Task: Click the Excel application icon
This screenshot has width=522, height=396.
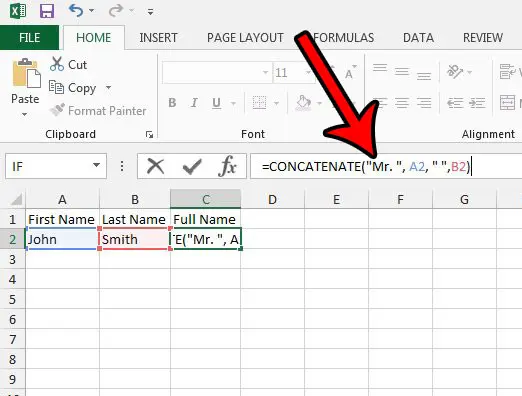Action: [x=18, y=11]
